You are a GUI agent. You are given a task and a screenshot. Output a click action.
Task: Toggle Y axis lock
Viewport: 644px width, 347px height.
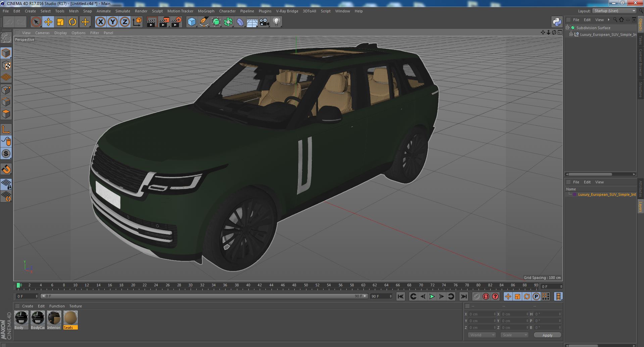click(x=113, y=22)
